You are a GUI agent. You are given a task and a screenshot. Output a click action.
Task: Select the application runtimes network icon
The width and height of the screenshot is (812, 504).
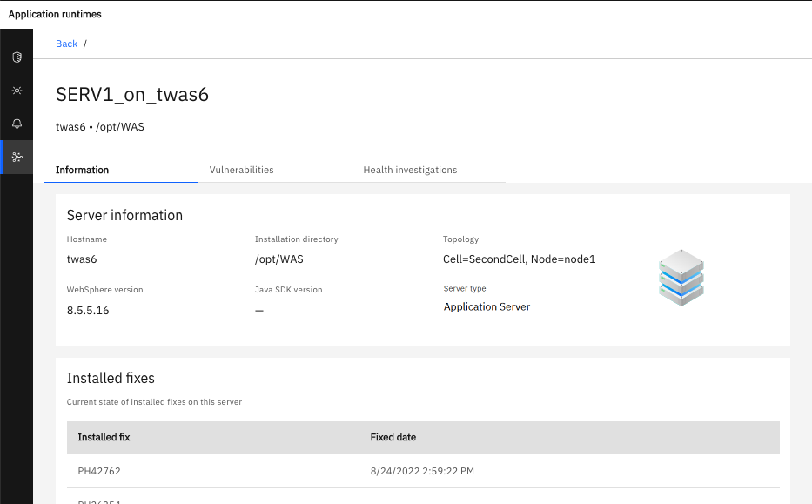point(17,157)
